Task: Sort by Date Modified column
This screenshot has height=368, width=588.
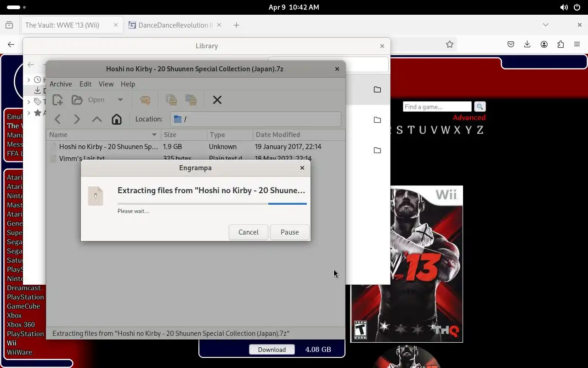Action: pyautogui.click(x=299, y=135)
